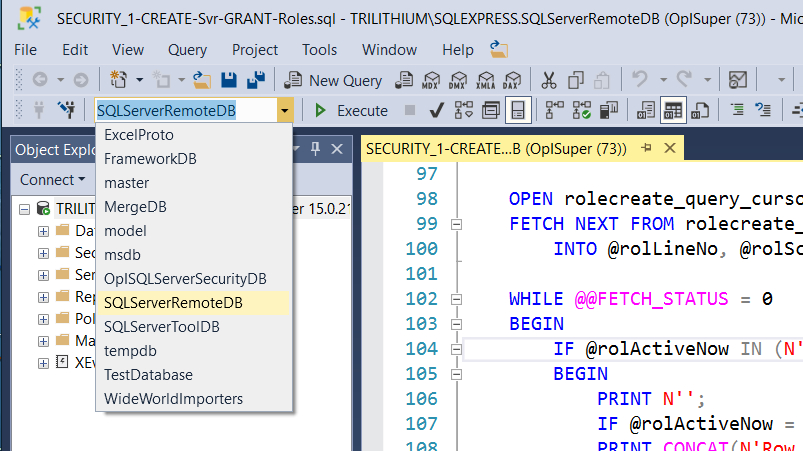The image size is (803, 451).
Task: Choose tempdb from database list
Action: click(x=192, y=351)
